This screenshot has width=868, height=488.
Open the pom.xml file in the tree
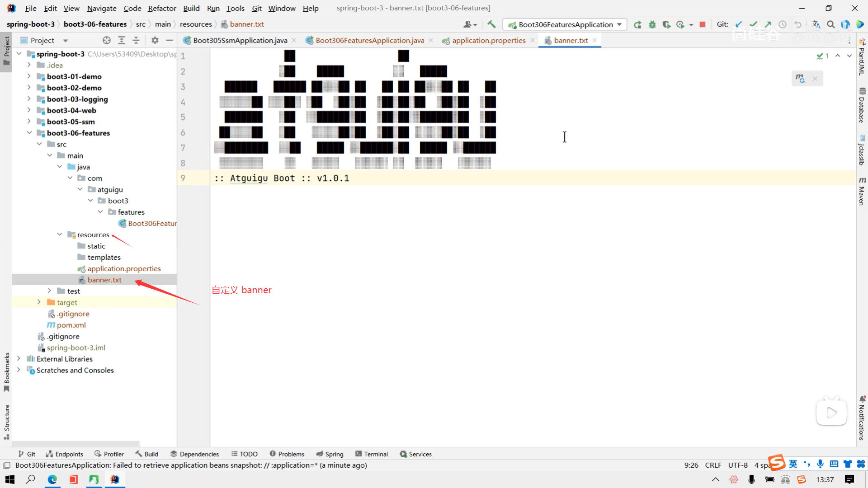[x=71, y=325]
